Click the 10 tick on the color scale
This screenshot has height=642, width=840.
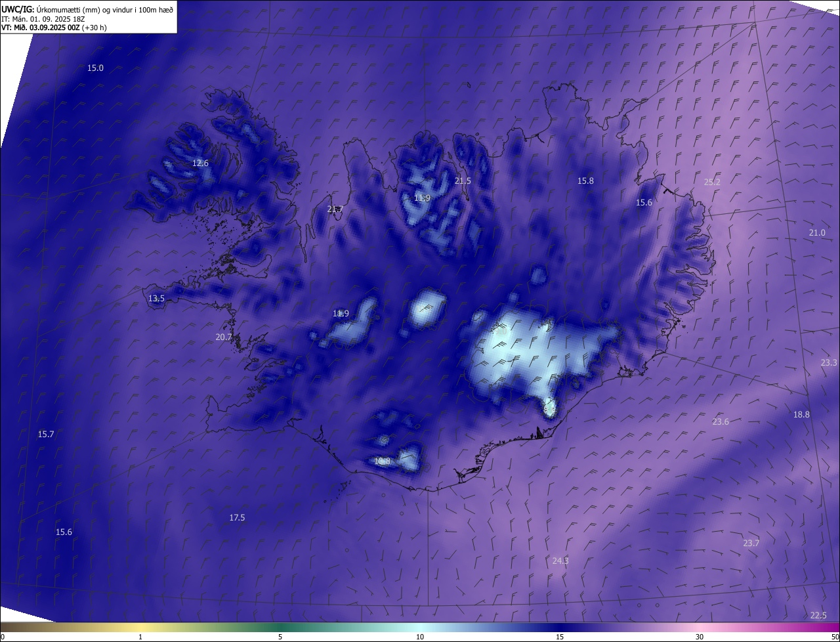coord(420,637)
